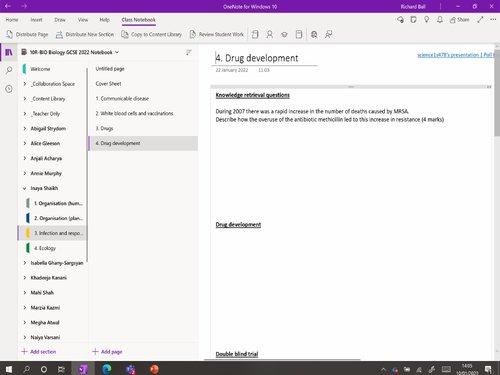Click the sync status cloud icon
Screen dimensions: 500x375
(x=400, y=20)
